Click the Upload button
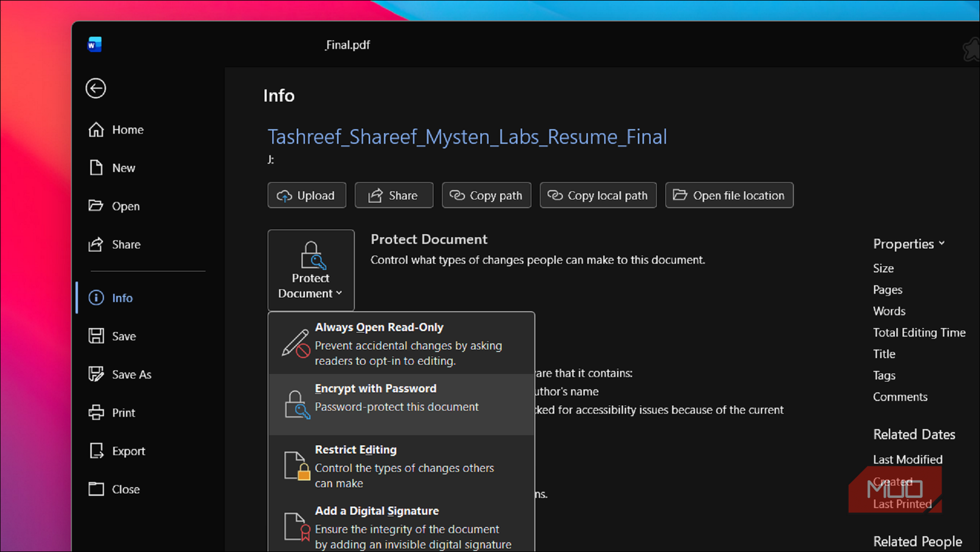The width and height of the screenshot is (980, 552). pyautogui.click(x=306, y=195)
